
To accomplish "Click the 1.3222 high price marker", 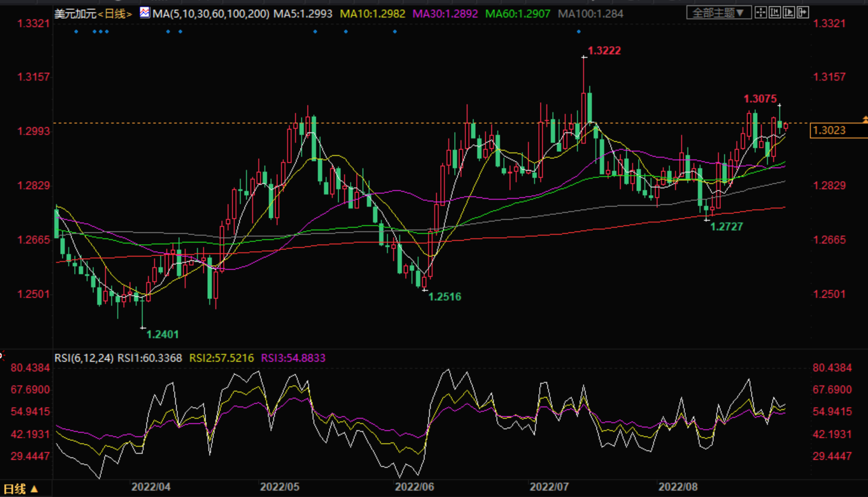I will [604, 51].
